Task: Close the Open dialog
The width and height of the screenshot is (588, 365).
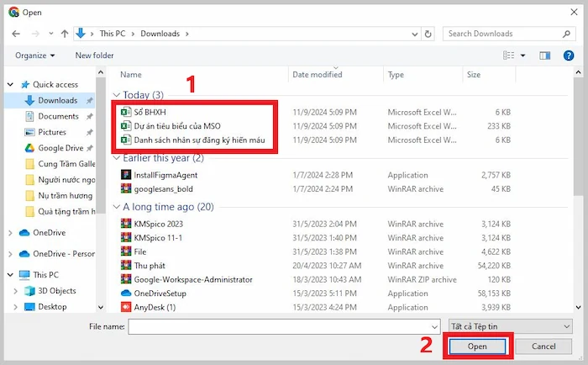Action: [574, 13]
